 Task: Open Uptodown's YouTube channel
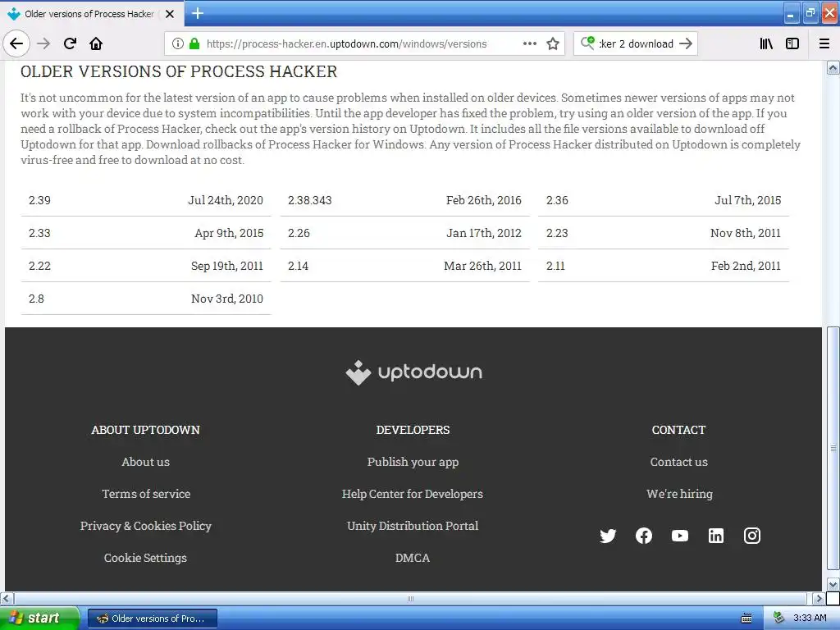680,536
